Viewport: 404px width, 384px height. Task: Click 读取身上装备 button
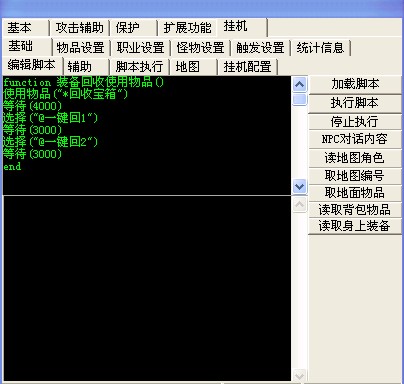tap(355, 226)
